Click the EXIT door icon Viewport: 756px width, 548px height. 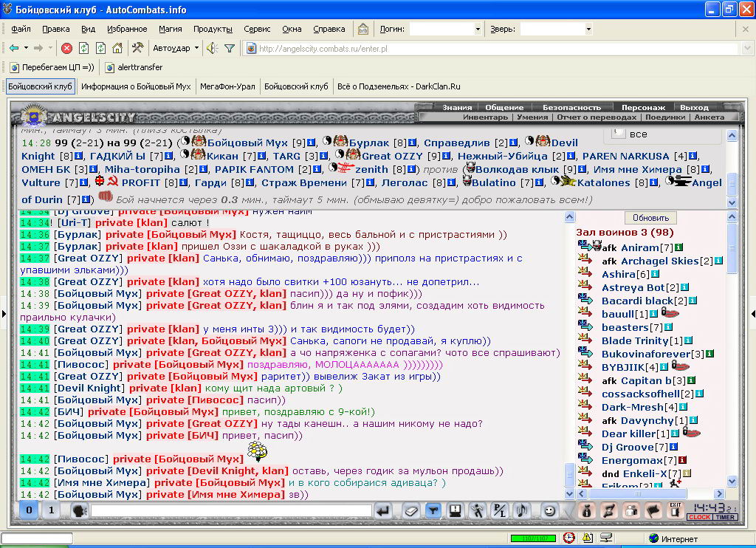tap(675, 510)
